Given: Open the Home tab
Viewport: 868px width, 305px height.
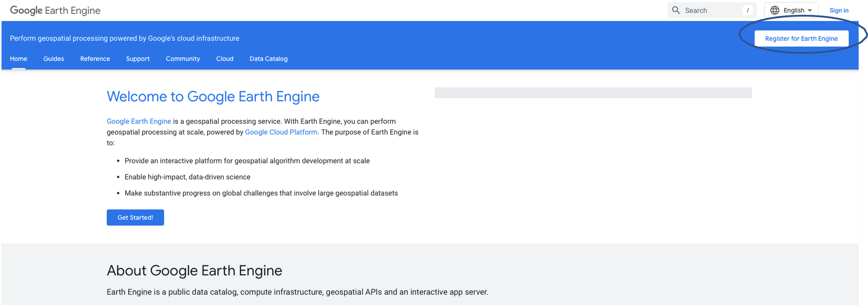Looking at the screenshot, I should (x=18, y=59).
